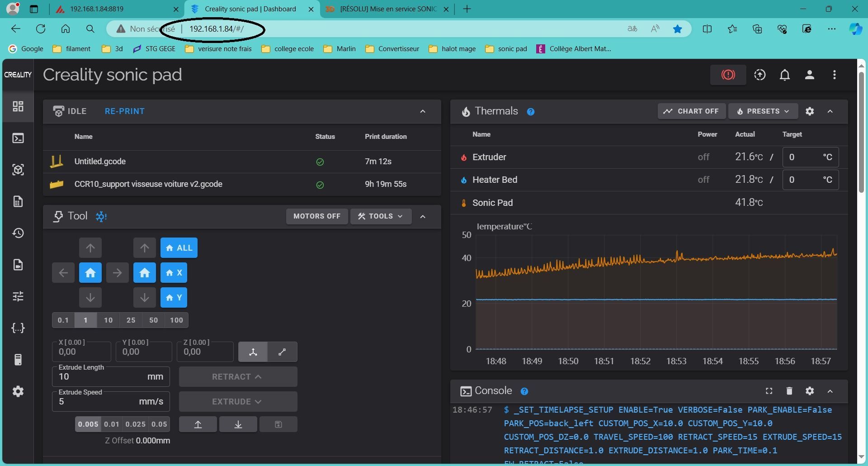Clear the console with trash icon
This screenshot has width=868, height=466.
click(x=789, y=391)
